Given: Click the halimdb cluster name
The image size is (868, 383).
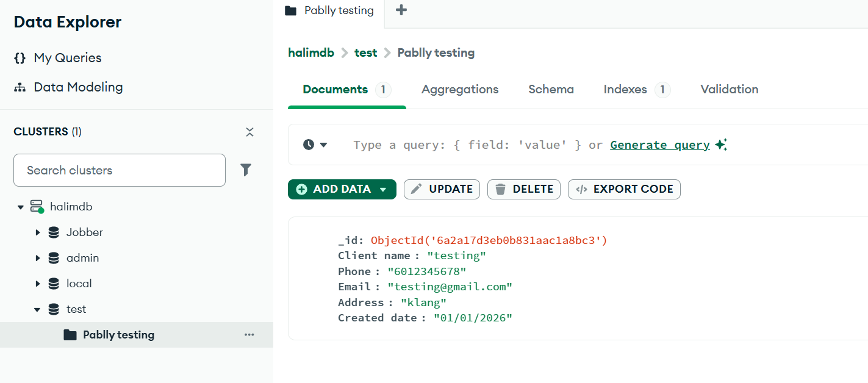Looking at the screenshot, I should tap(71, 207).
